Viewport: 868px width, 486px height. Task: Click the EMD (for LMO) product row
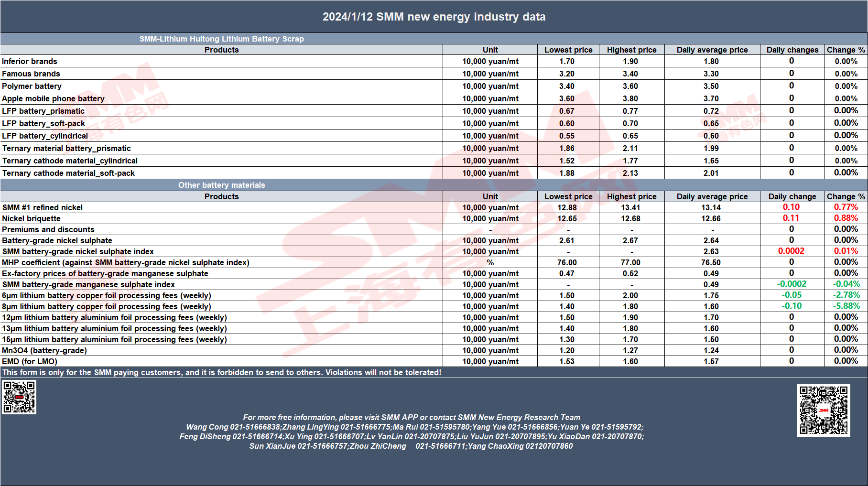[434, 361]
